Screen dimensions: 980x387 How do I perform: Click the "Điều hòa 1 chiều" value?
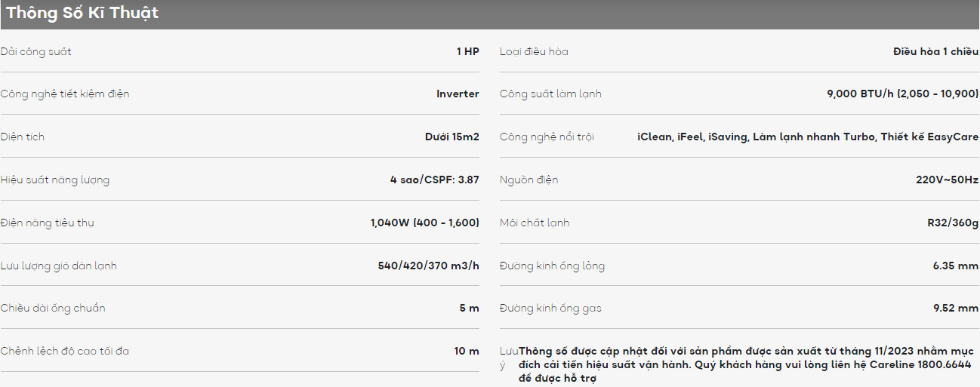pyautogui.click(x=935, y=51)
